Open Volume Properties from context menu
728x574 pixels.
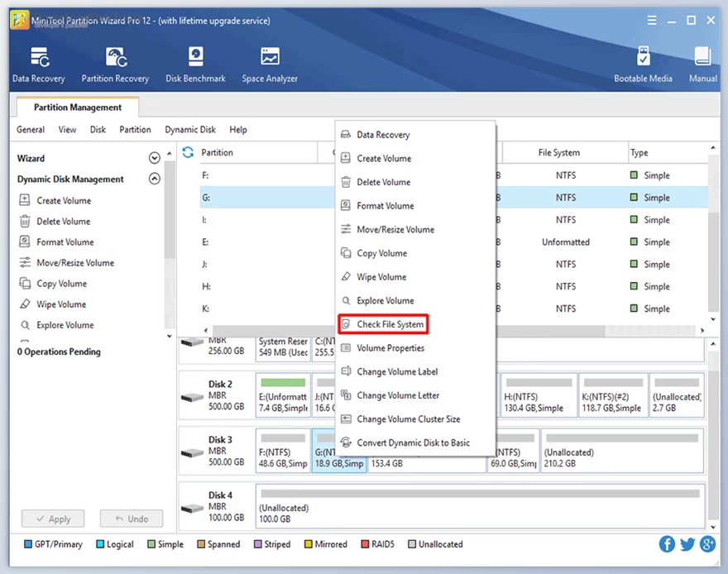coord(415,347)
